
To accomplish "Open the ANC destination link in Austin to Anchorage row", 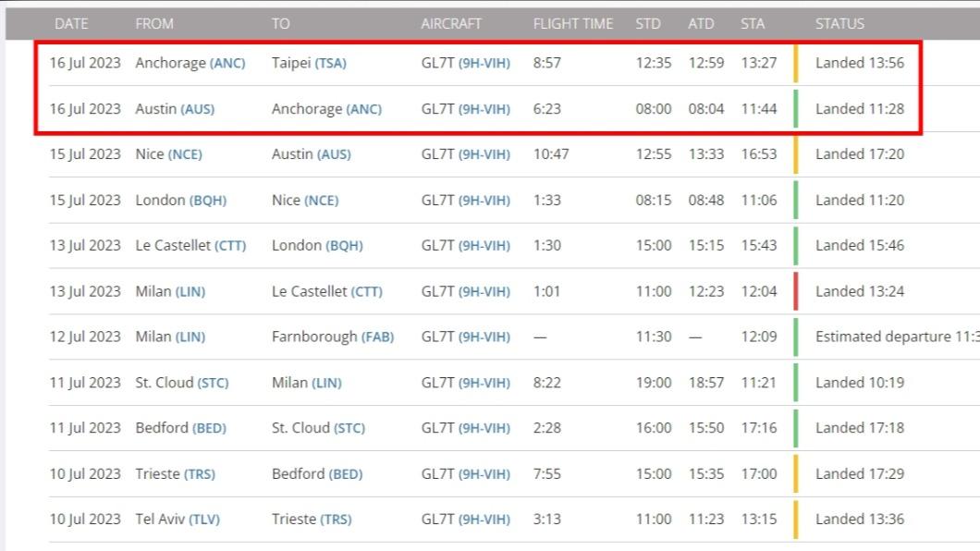I will tap(363, 109).
